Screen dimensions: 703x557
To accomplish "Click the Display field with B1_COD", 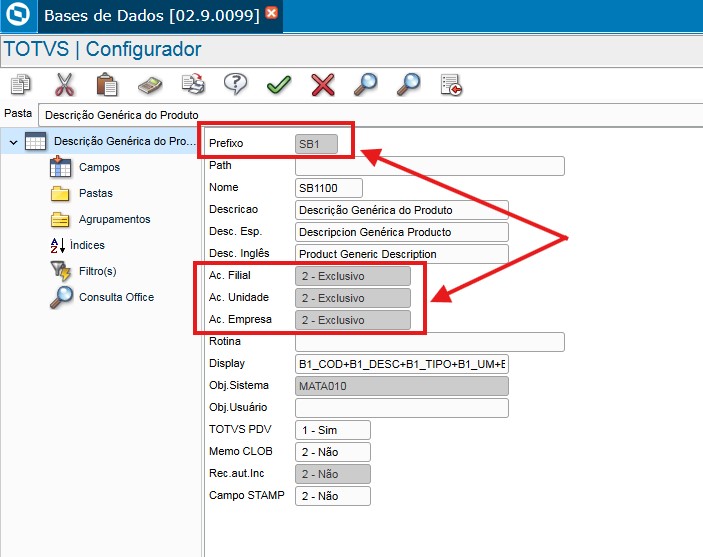I will click(402, 364).
